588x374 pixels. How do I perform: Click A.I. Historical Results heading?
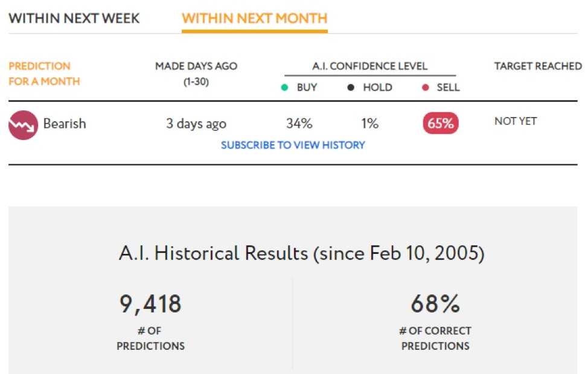(302, 253)
